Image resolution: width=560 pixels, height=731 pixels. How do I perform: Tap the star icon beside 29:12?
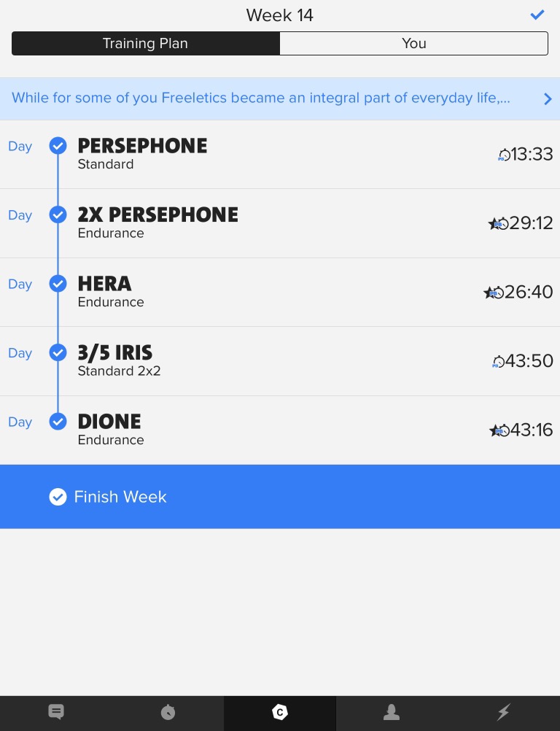pyautogui.click(x=494, y=223)
